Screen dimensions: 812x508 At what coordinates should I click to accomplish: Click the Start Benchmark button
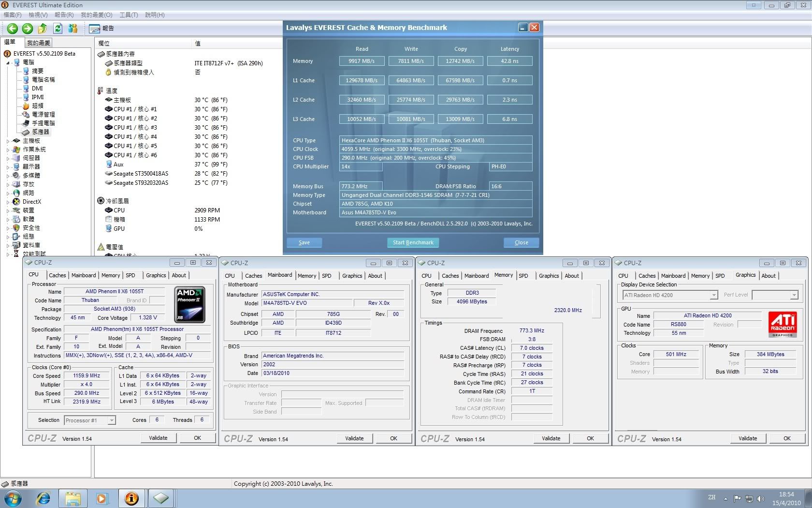[x=413, y=242]
